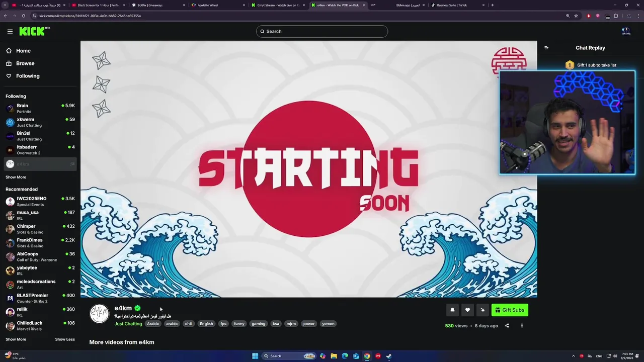Viewport: 644px width, 362px height.
Task: Open the hamburger menu next to Kick logo
Action: pos(10,31)
